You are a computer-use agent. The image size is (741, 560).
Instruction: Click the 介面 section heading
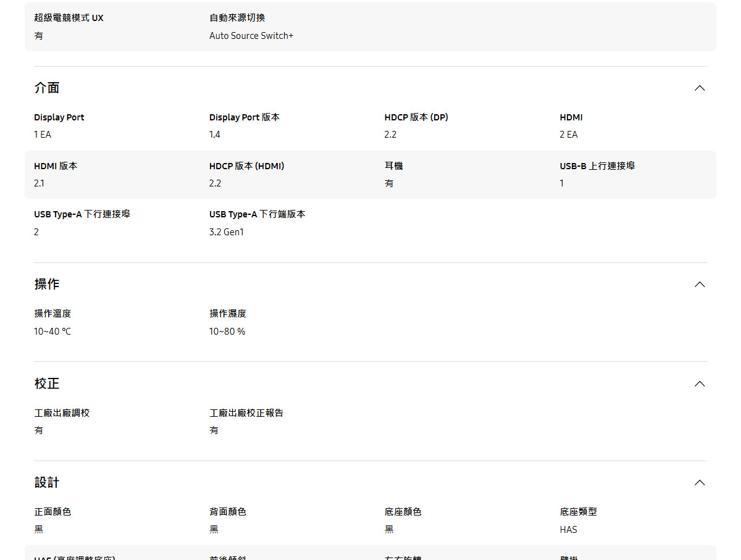[x=47, y=88]
